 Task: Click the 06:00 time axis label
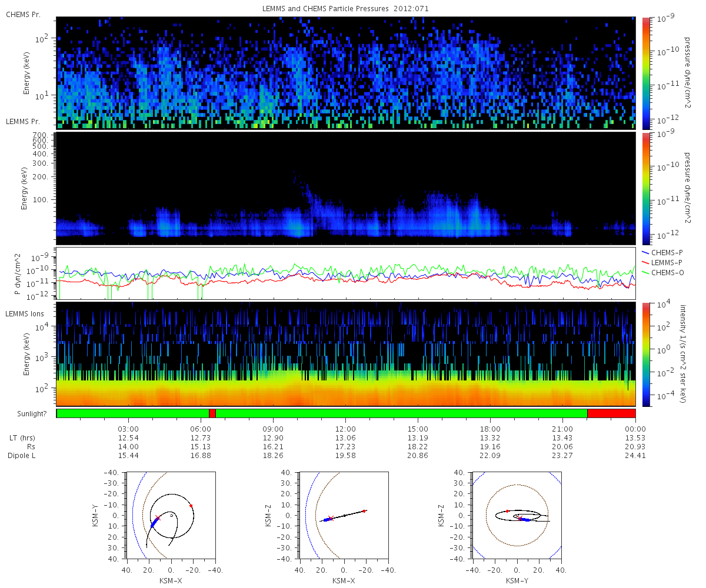point(201,429)
